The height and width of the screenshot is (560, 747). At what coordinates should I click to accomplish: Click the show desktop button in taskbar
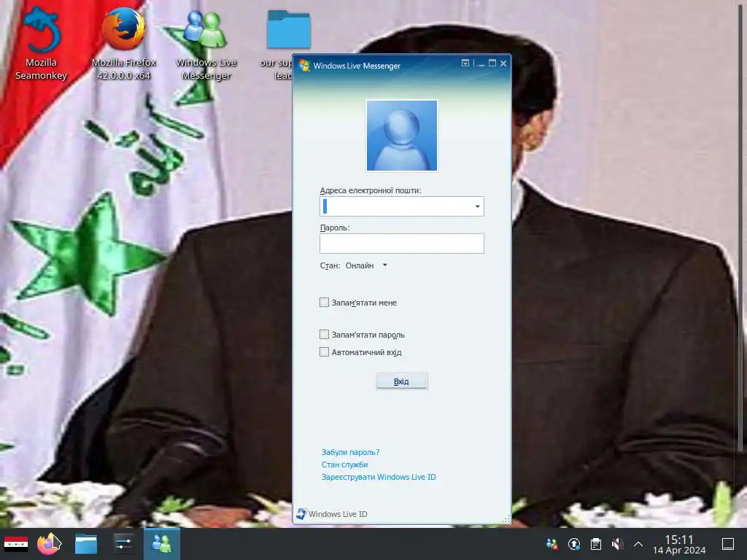pyautogui.click(x=728, y=544)
